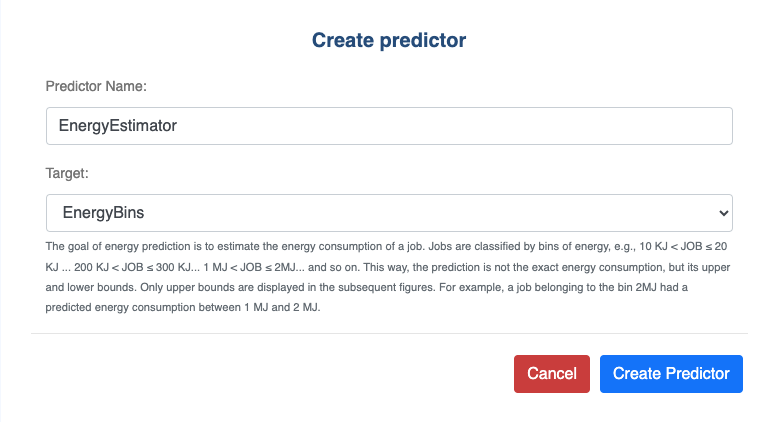Click the middle of the Target select box
The width and height of the screenshot is (778, 422).
click(389, 212)
